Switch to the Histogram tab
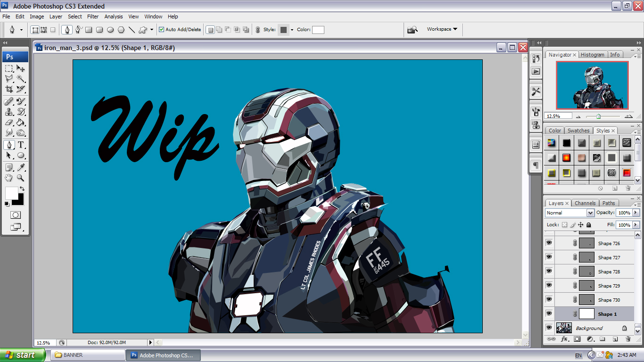This screenshot has height=362, width=644. (x=592, y=55)
